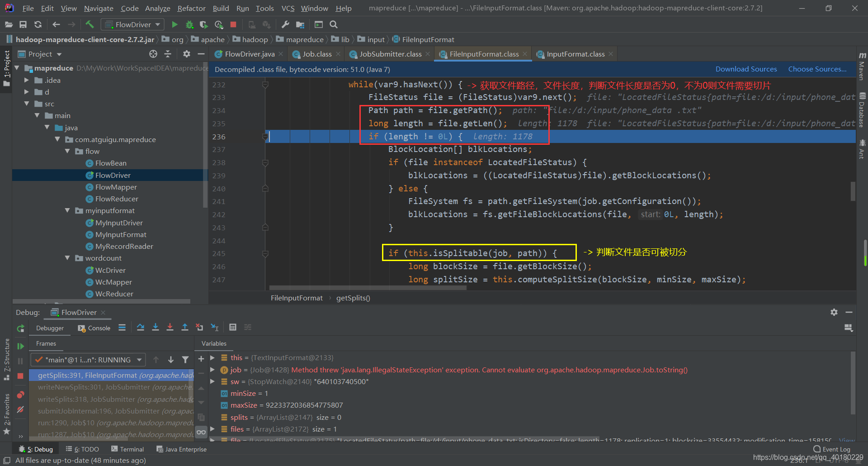Click Evaluate Expression calculator icon

click(233, 327)
